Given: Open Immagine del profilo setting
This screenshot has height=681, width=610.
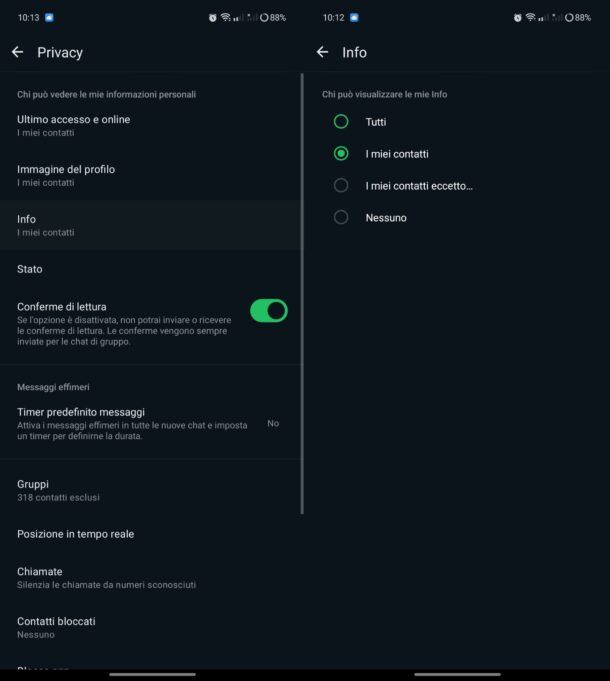Looking at the screenshot, I should tap(150, 175).
